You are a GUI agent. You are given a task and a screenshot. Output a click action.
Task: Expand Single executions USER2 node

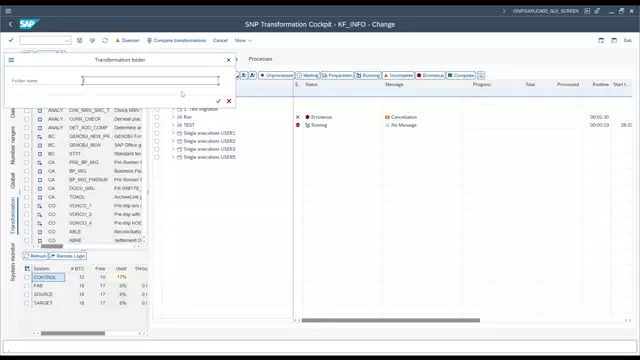click(x=173, y=141)
